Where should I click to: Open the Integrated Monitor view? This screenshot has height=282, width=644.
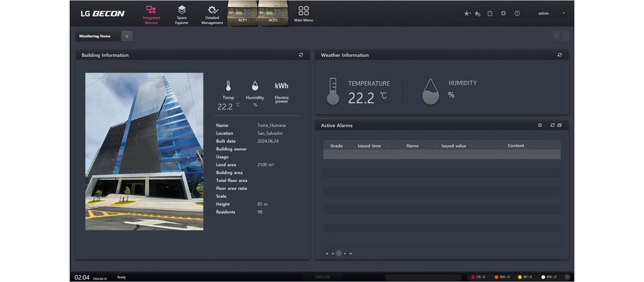pos(151,15)
